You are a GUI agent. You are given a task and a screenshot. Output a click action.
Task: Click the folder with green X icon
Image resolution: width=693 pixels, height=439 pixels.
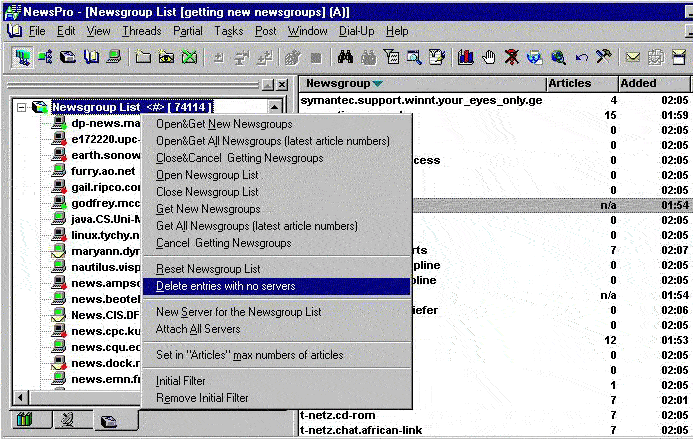pyautogui.click(x=189, y=57)
